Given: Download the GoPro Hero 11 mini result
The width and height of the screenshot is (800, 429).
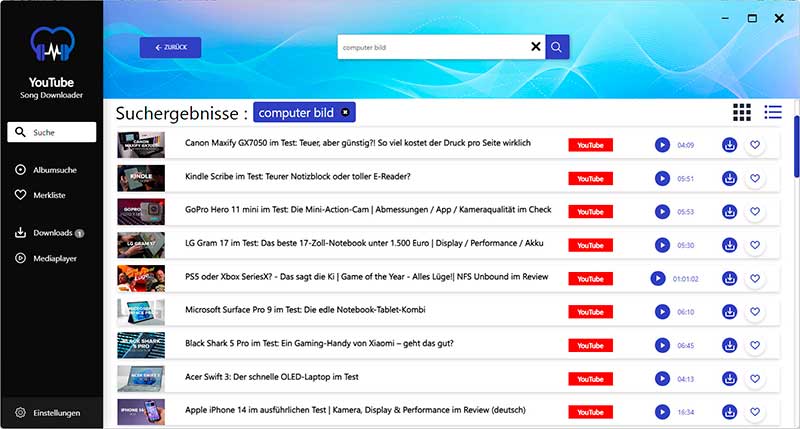Looking at the screenshot, I should (x=729, y=212).
